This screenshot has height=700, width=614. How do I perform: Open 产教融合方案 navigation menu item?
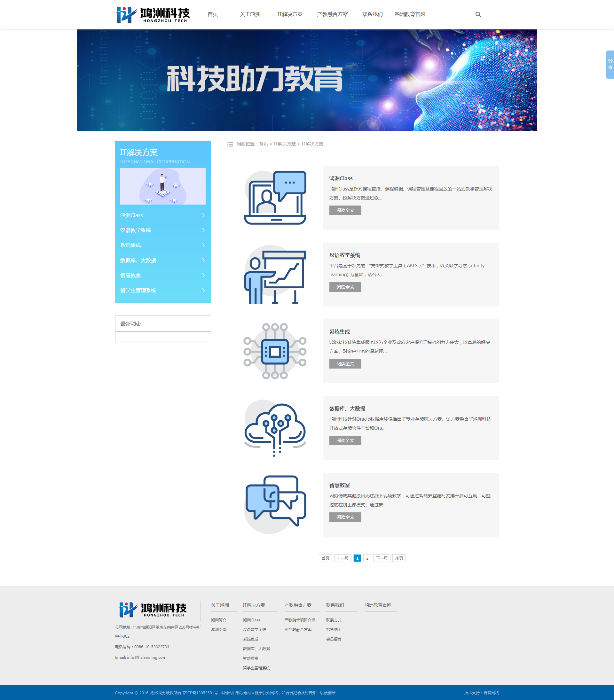332,14
